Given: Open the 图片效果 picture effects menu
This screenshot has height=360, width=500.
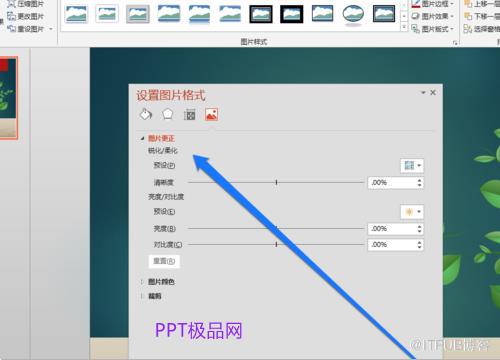Looking at the screenshot, I should click(x=433, y=16).
